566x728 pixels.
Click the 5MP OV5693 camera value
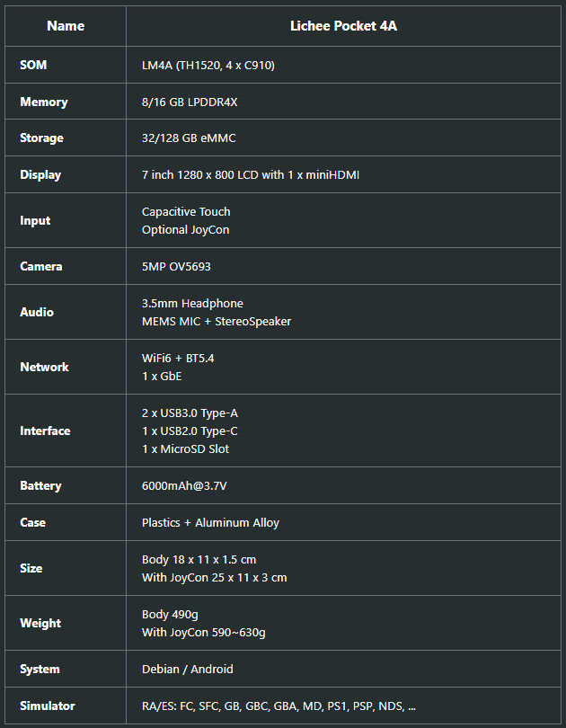176,266
